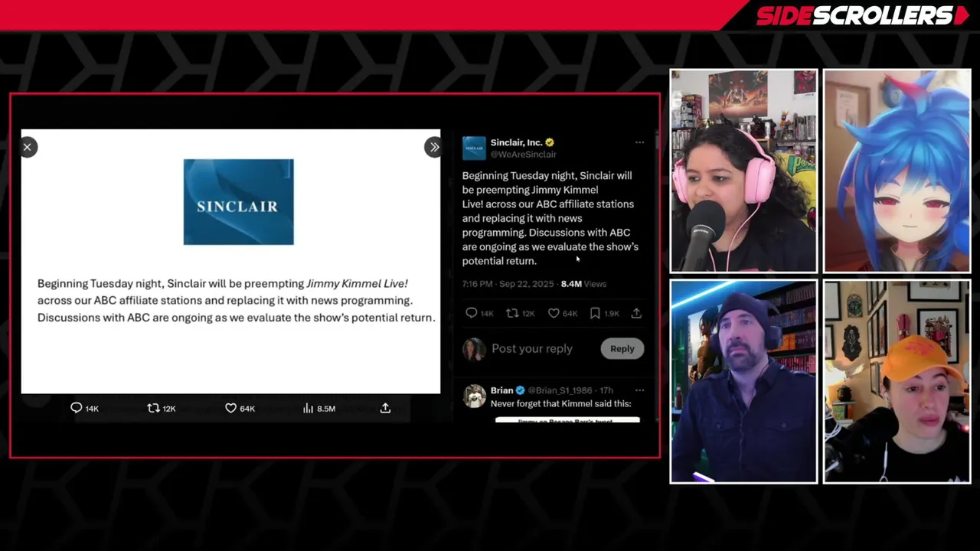
Task: Share the tweet using side-panel share icon
Action: pyautogui.click(x=636, y=313)
